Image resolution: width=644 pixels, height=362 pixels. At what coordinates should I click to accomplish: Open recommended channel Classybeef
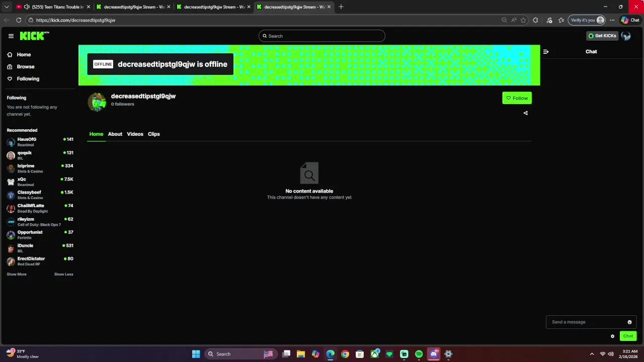tap(40, 195)
